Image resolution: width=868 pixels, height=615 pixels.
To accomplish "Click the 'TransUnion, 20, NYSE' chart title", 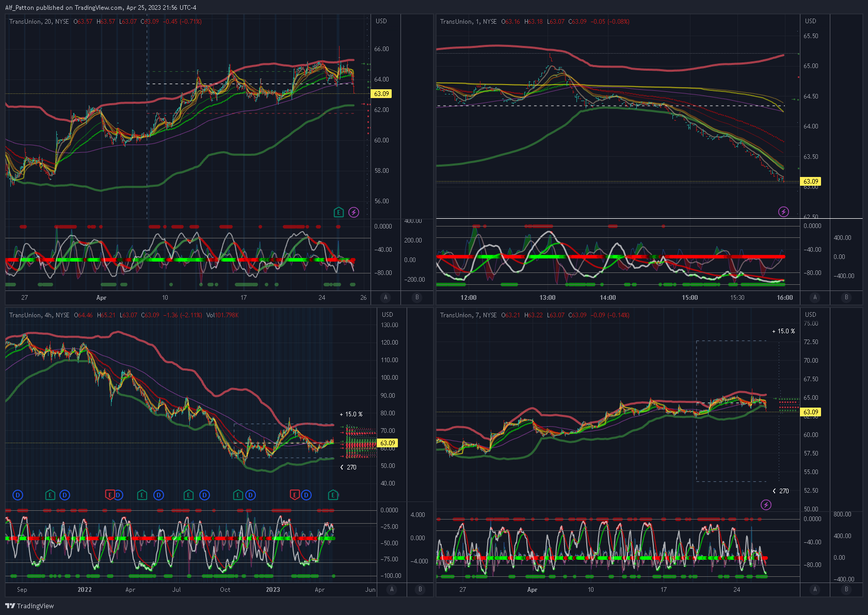I will pyautogui.click(x=39, y=22).
